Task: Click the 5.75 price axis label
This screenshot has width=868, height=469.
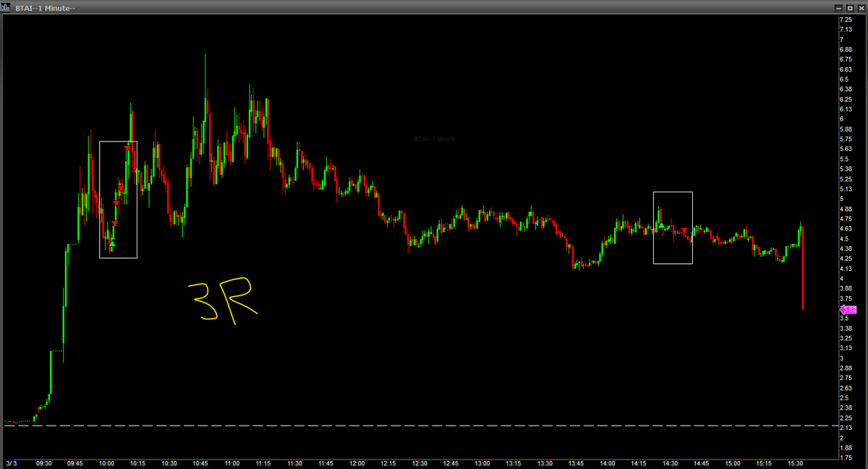Action: [x=845, y=139]
